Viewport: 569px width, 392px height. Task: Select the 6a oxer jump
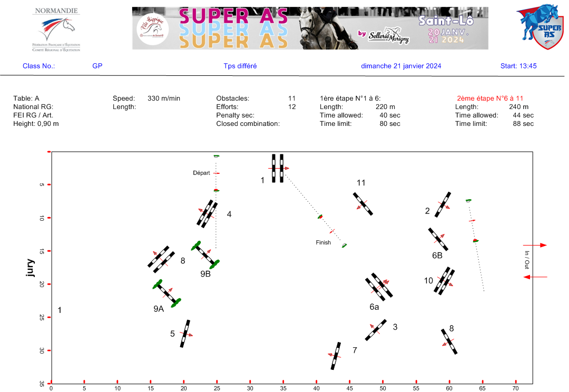click(x=379, y=287)
